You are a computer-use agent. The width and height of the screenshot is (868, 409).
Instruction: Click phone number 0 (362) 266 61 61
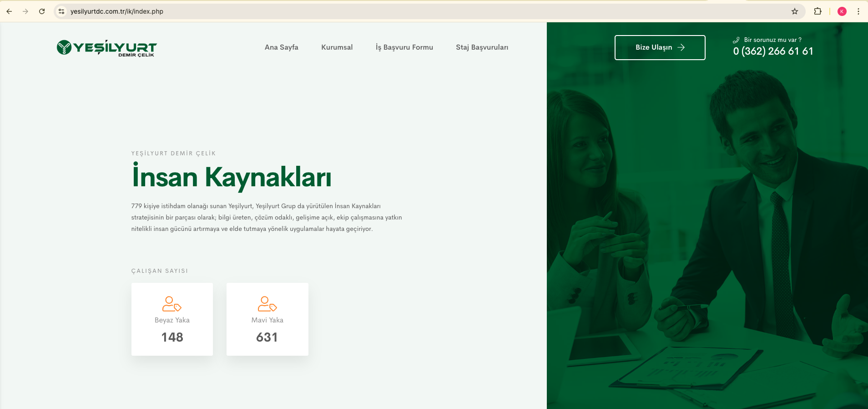tap(773, 51)
